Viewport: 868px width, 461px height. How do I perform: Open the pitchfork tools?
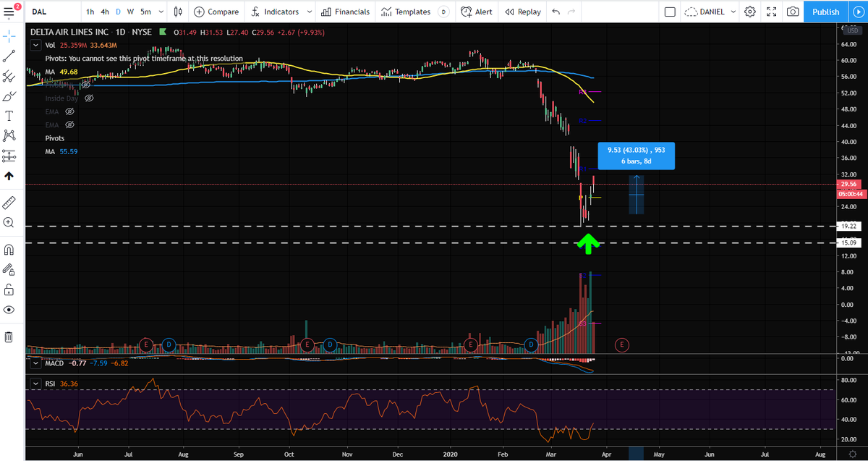[9, 76]
